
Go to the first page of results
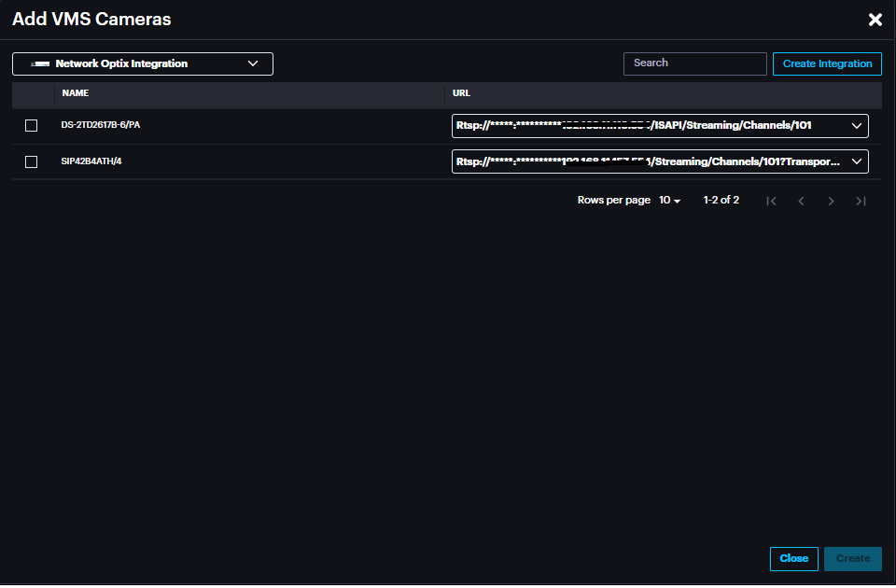coord(771,201)
